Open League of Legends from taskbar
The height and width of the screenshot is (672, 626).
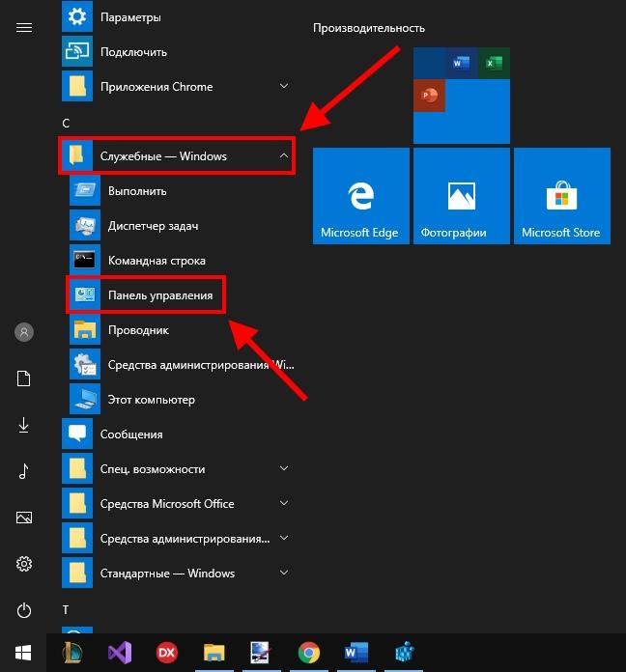(72, 653)
